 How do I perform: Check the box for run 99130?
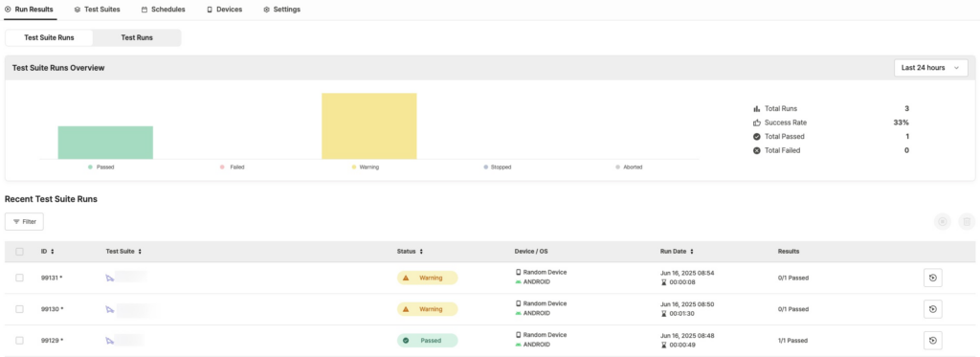[x=19, y=309]
